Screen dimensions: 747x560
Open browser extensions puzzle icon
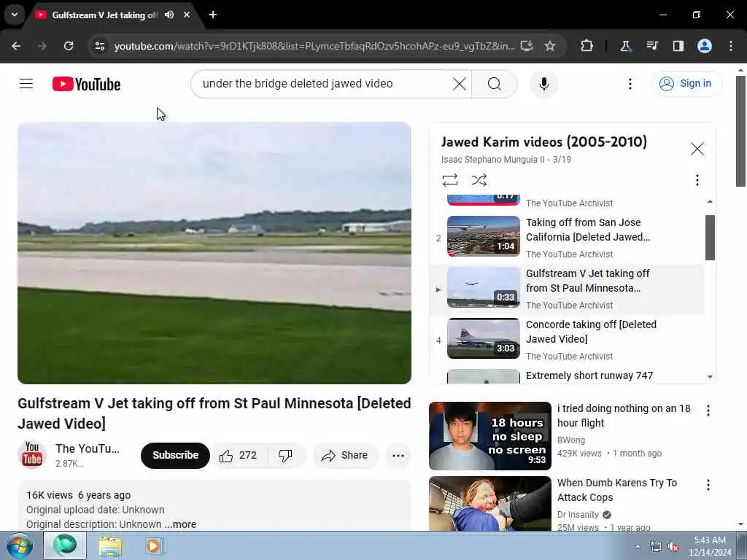(x=587, y=46)
